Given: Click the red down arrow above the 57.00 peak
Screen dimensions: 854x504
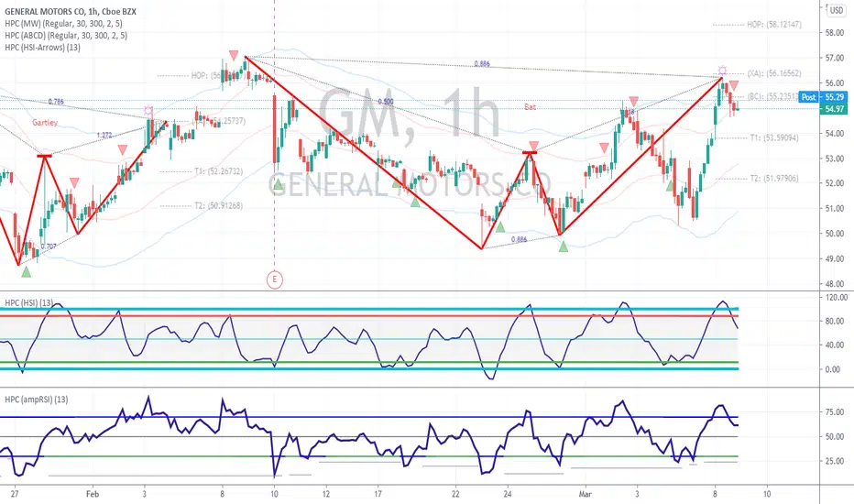Looking at the screenshot, I should tap(234, 55).
